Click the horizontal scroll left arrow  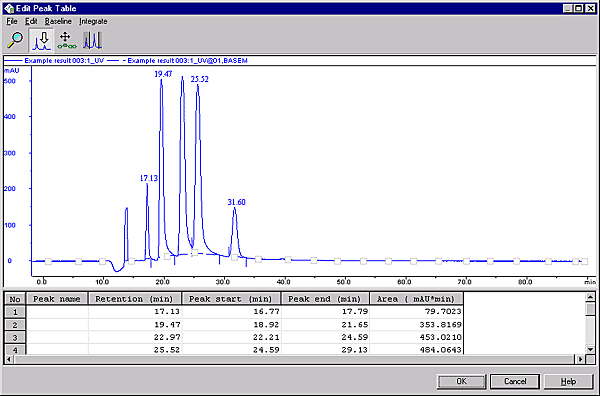pos(9,359)
